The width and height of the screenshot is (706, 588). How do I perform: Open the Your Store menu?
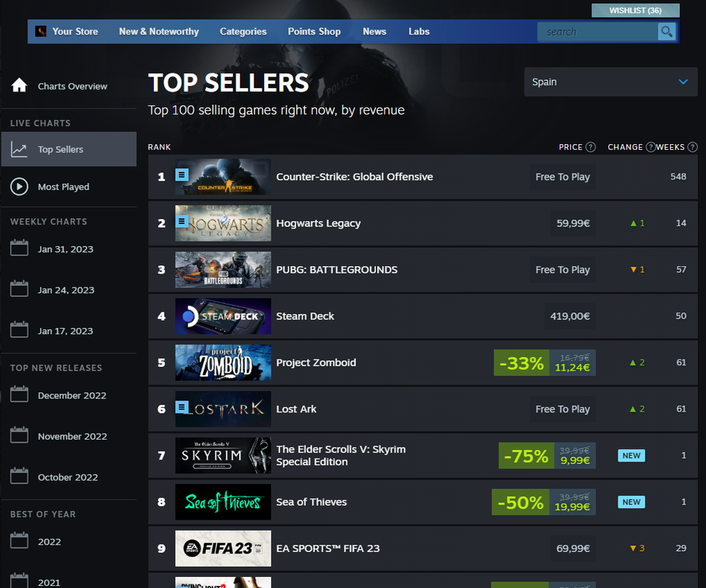[x=75, y=32]
